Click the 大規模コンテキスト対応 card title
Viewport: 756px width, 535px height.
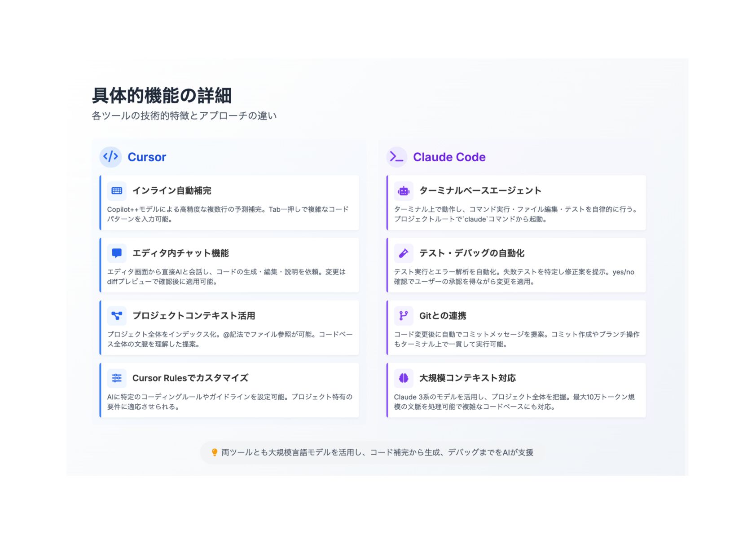click(467, 378)
